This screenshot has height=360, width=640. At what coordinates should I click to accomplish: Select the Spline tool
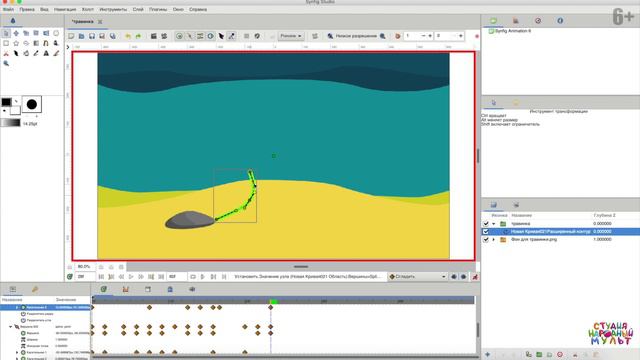46,43
